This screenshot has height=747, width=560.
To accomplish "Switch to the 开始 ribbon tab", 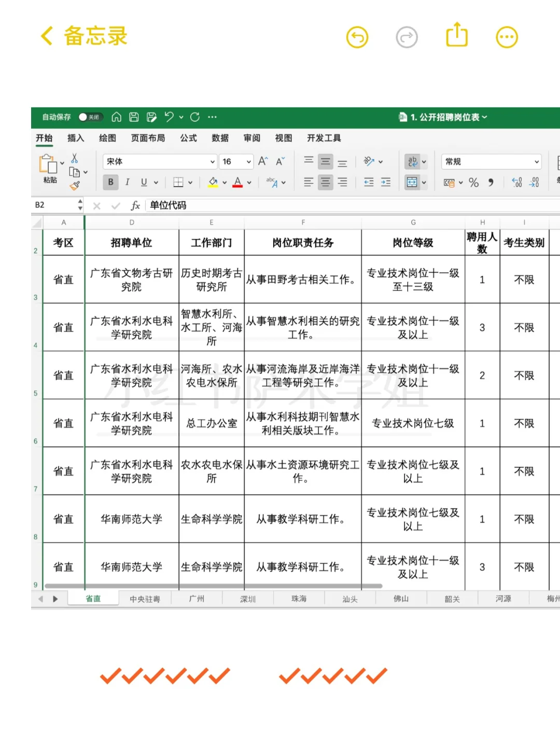I will (44, 138).
